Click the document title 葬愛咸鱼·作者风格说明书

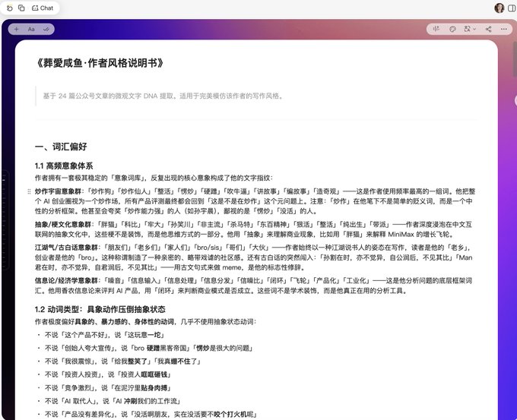click(x=100, y=63)
